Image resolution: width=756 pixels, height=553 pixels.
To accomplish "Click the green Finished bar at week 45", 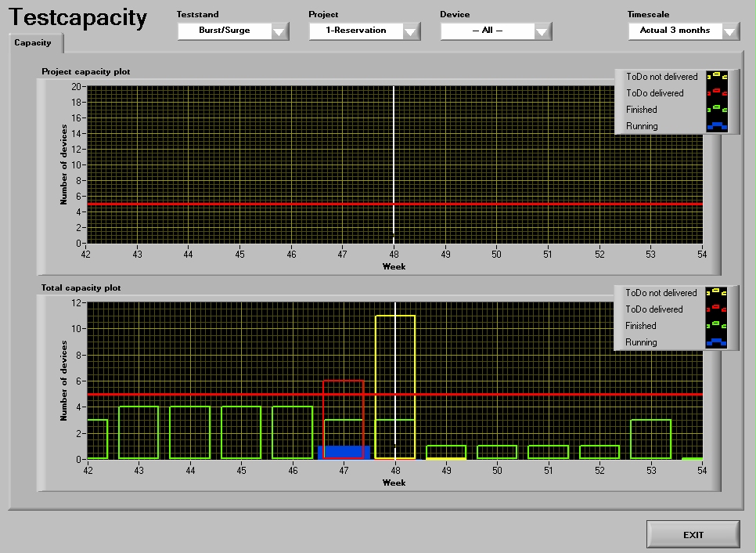I will (x=241, y=432).
